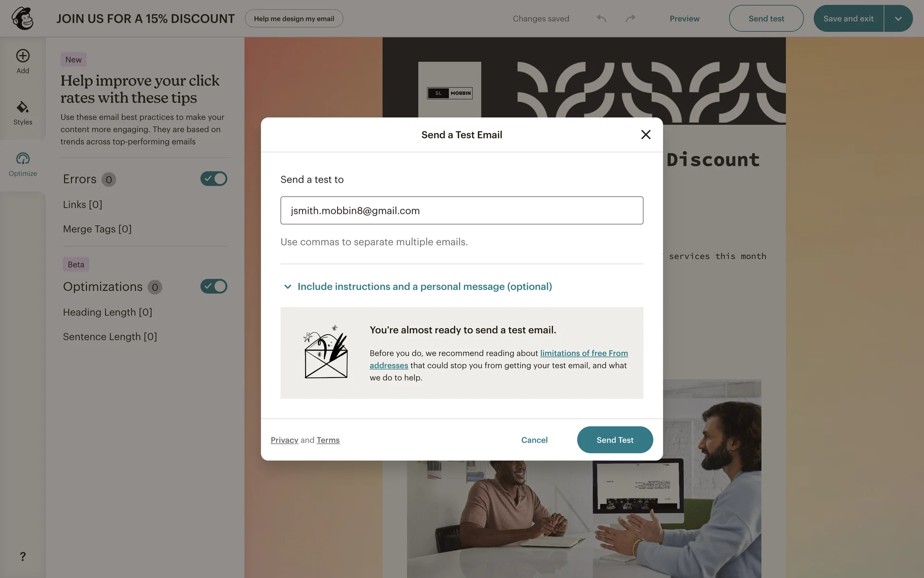Toggle the Optimizations switch off
Viewport: 924px width, 578px height.
214,287
